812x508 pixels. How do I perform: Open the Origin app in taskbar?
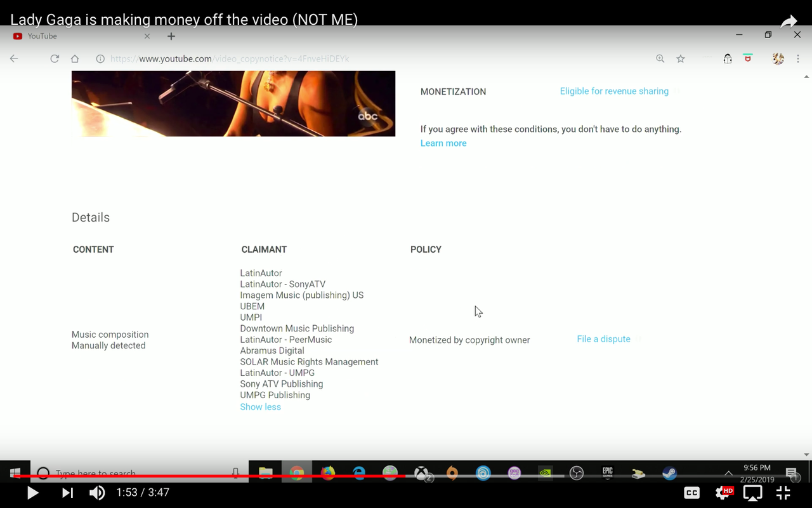coord(452,473)
